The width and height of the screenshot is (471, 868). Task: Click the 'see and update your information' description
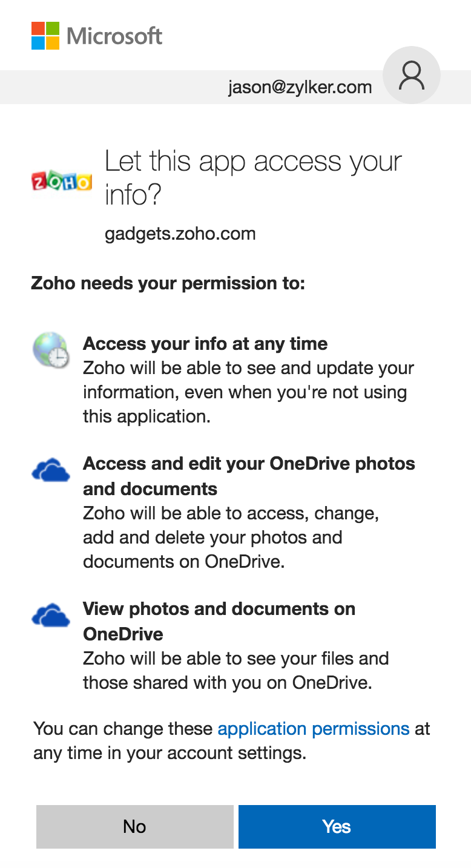click(248, 392)
